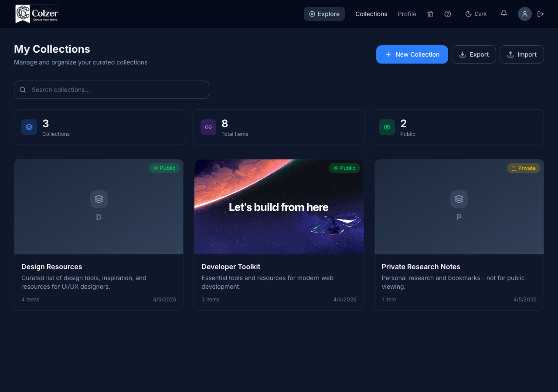Click the Collections stats stack icon
558x392 pixels.
tap(29, 127)
